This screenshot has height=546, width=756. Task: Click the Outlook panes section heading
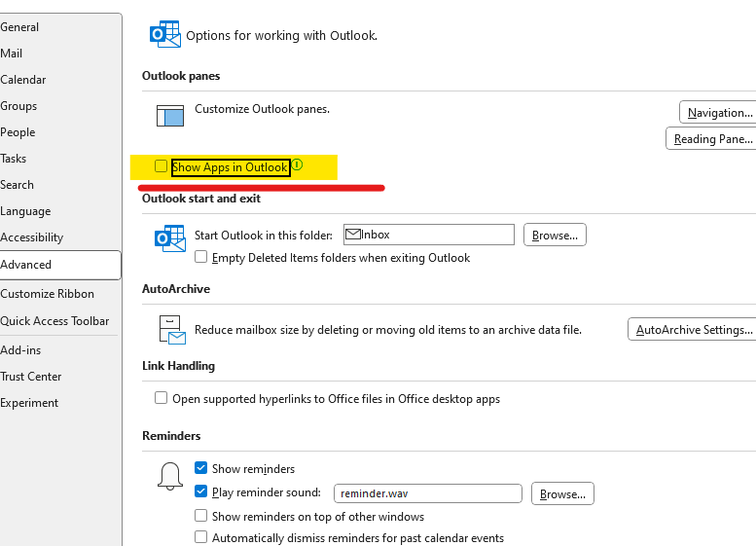click(181, 76)
